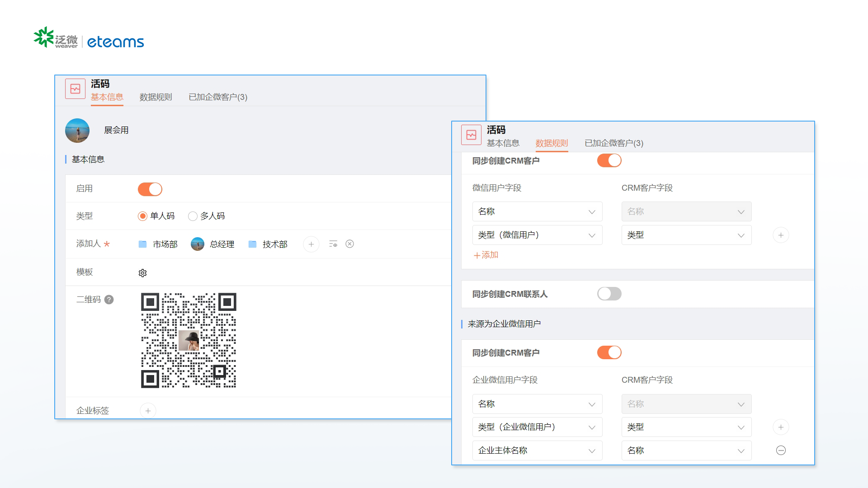Screen dimensions: 868x488
Task: Open the 类型 (企业微信用户) dropdown
Action: coord(537,427)
